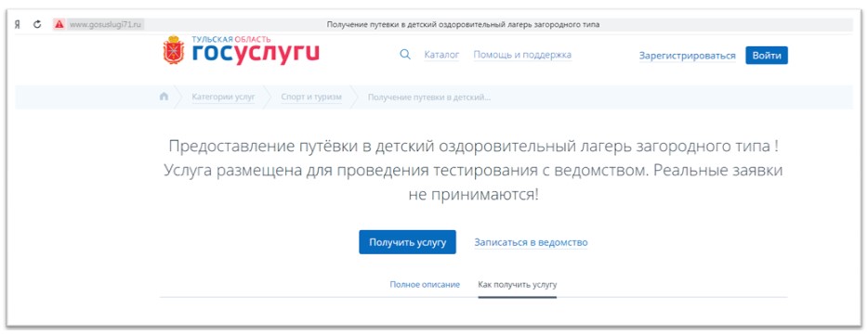Open Помощь и поддержка
This screenshot has width=868, height=335.
coord(522,55)
